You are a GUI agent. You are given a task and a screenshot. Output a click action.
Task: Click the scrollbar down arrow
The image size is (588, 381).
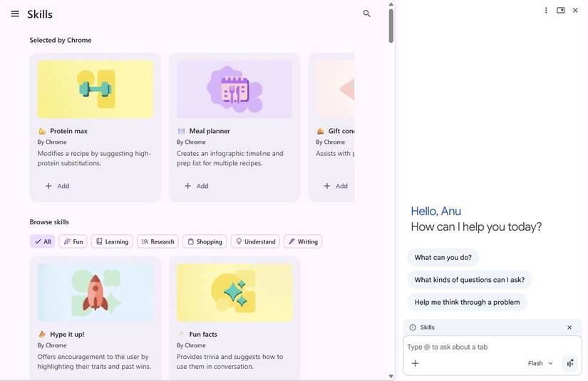(391, 377)
